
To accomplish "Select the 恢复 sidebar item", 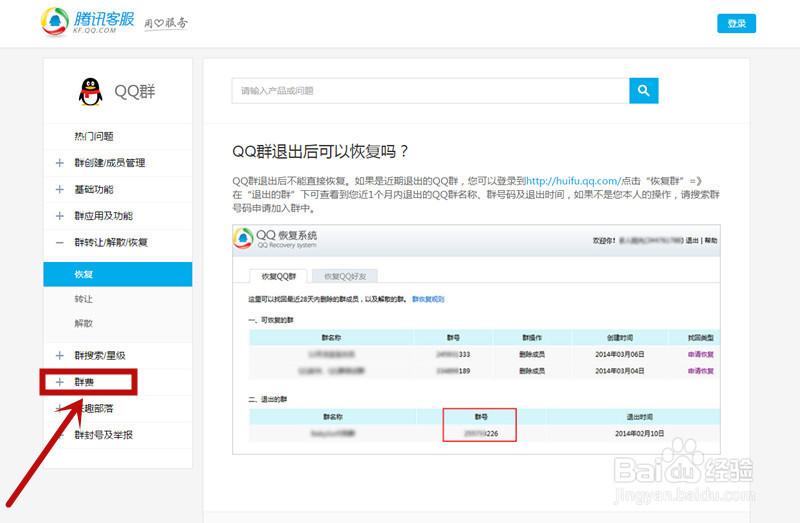I will pyautogui.click(x=118, y=274).
